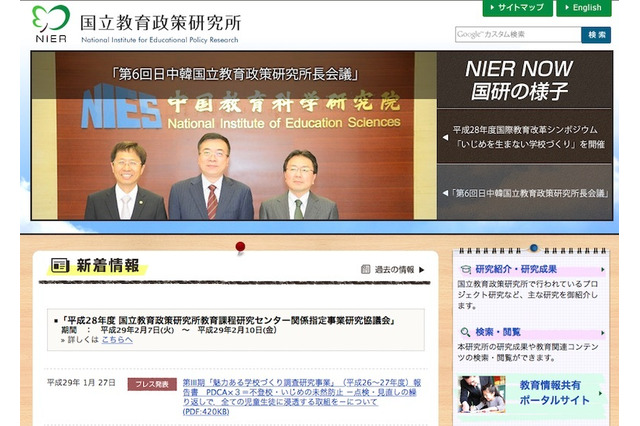Click the 新着情報 heading
This screenshot has height=426, width=640.
pyautogui.click(x=108, y=266)
